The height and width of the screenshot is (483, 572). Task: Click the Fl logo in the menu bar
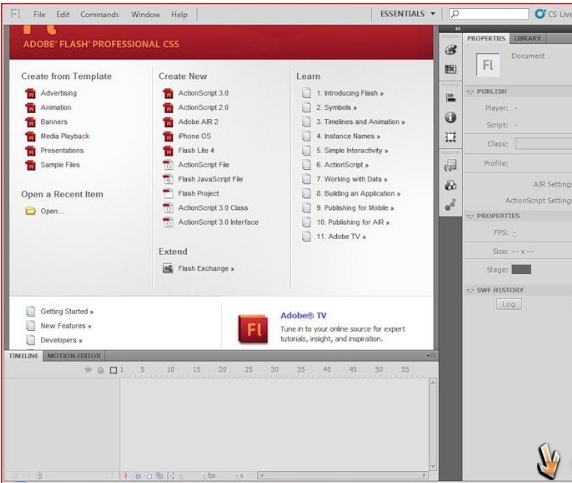(16, 14)
